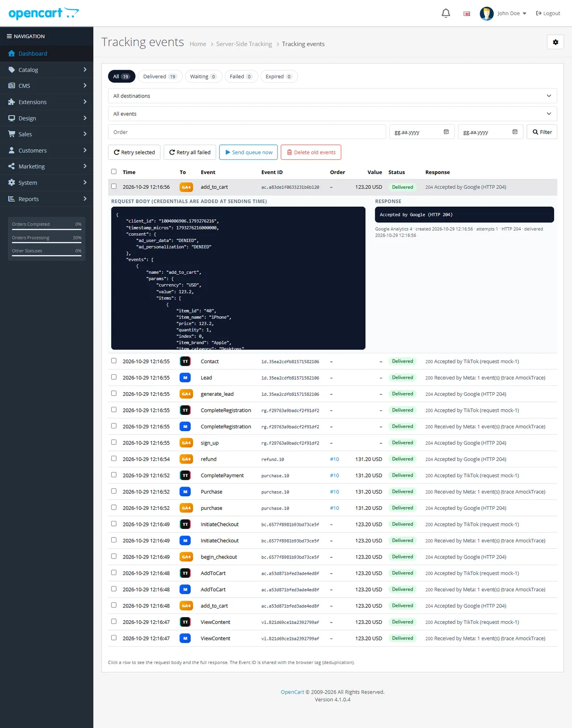Open the settings gear button

[x=555, y=42]
